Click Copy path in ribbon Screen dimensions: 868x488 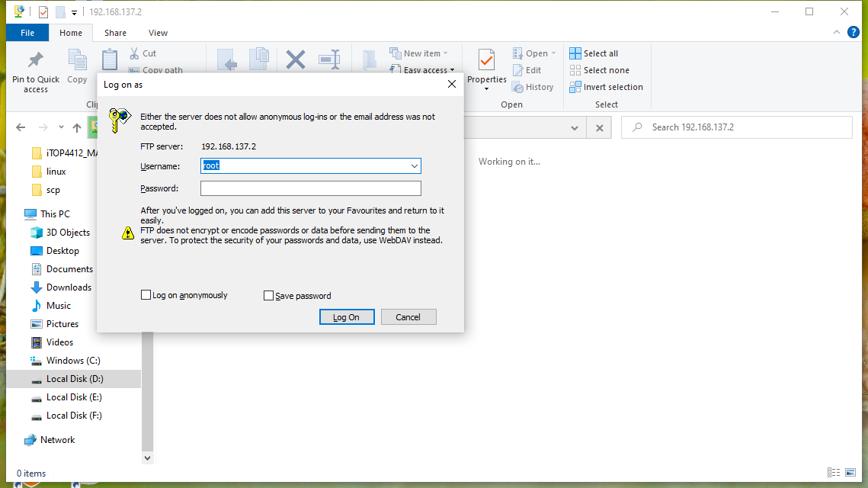(155, 70)
